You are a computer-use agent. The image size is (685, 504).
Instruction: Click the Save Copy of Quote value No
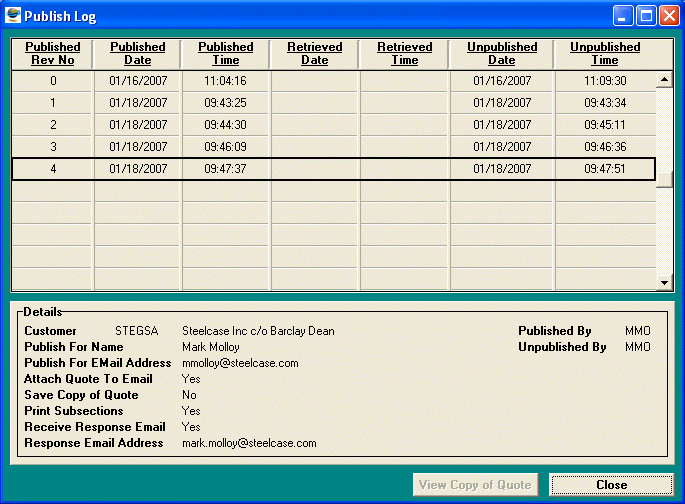pyautogui.click(x=189, y=395)
